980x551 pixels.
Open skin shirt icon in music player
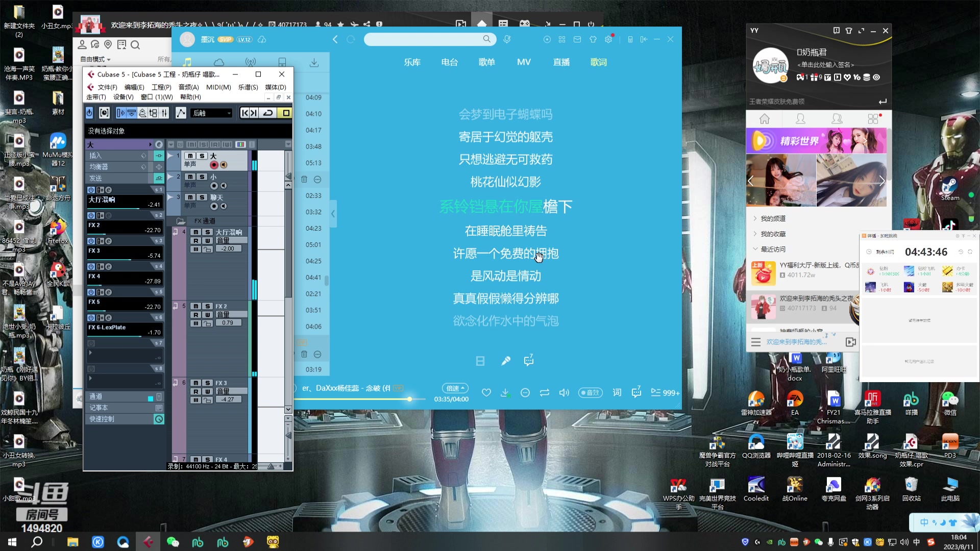[x=593, y=39]
